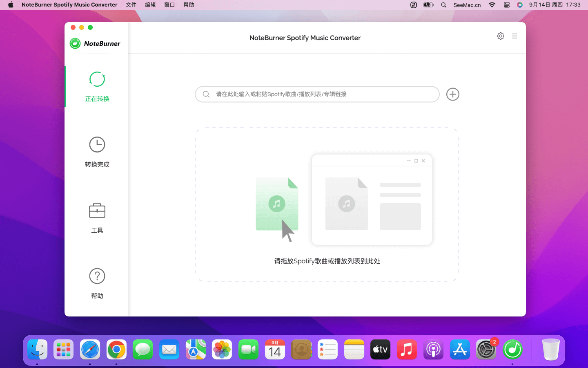Click the NoteBurner logo in the sidebar
Image resolution: width=588 pixels, height=368 pixels.
[x=95, y=43]
